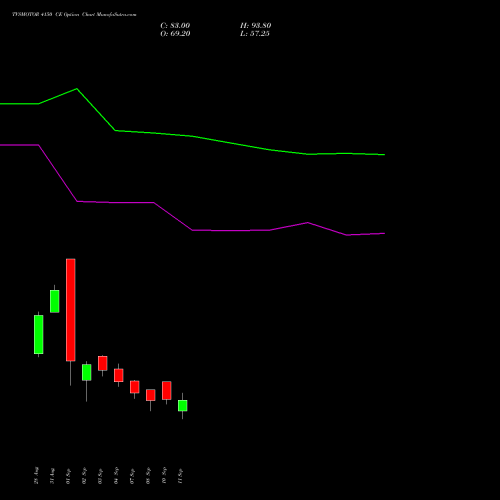Click the 31 Aug date label

pos(52,475)
